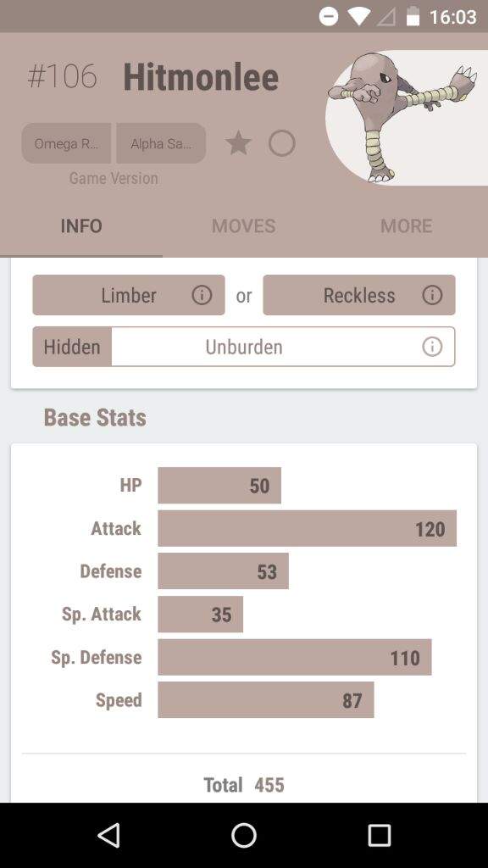This screenshot has width=488, height=868.
Task: Tap the info icon beside Reckless
Action: pyautogui.click(x=431, y=295)
